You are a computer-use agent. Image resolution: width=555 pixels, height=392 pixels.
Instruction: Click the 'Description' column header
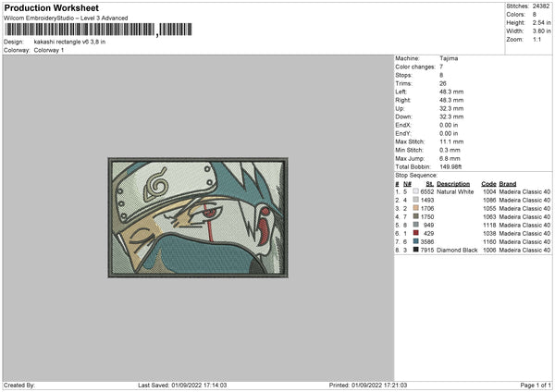pos(453,184)
